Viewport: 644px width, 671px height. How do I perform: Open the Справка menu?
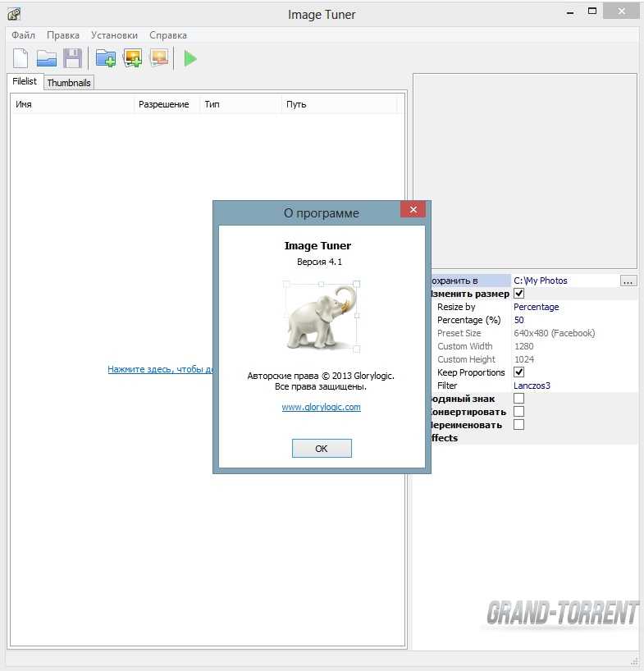point(167,35)
